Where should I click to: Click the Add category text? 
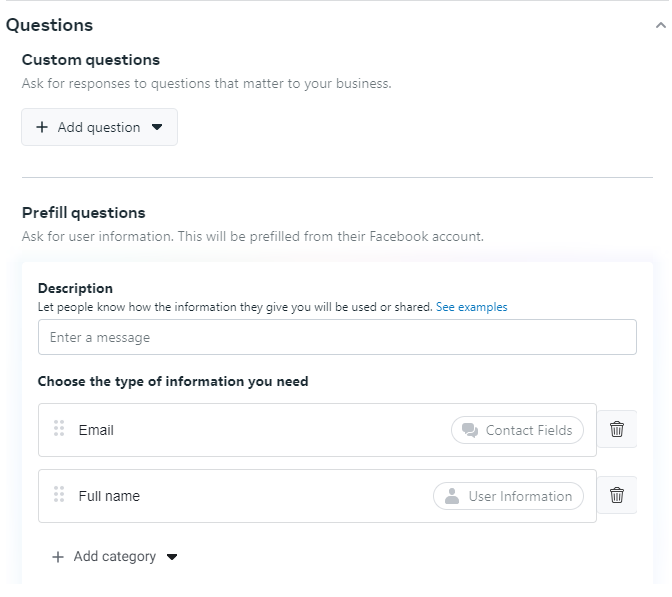[115, 556]
